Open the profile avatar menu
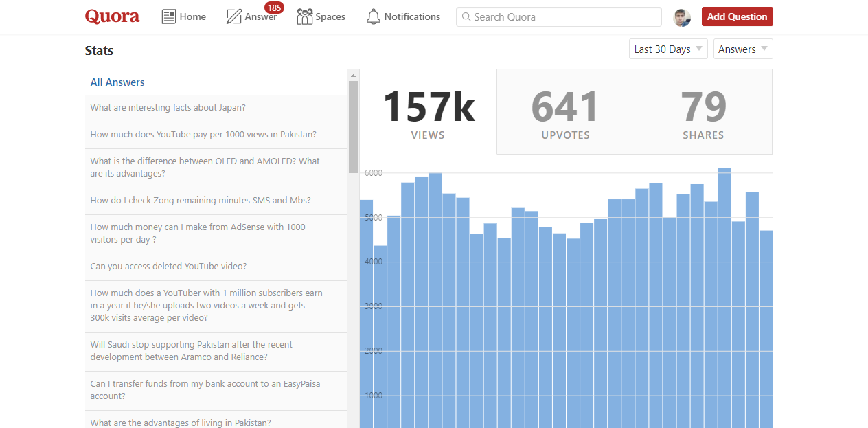The image size is (868, 428). coord(682,17)
